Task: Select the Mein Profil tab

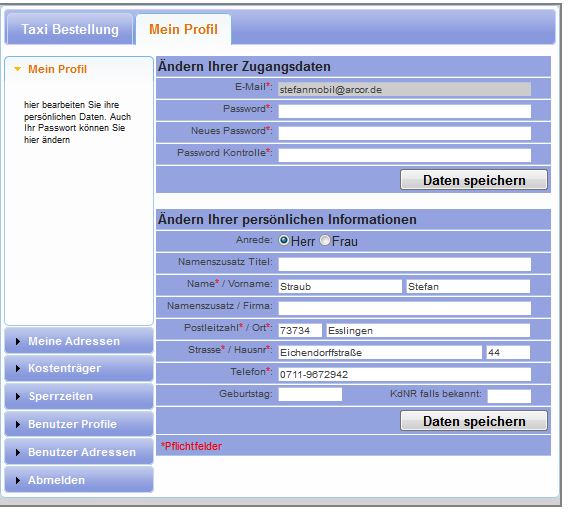Action: [184, 29]
